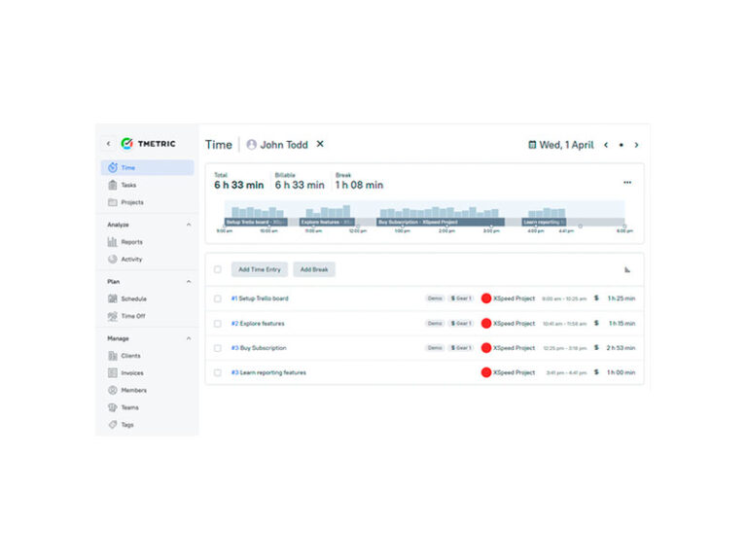Viewport: 747px width, 560px height.
Task: Click the 1 h 25 min duration
Action: point(622,298)
